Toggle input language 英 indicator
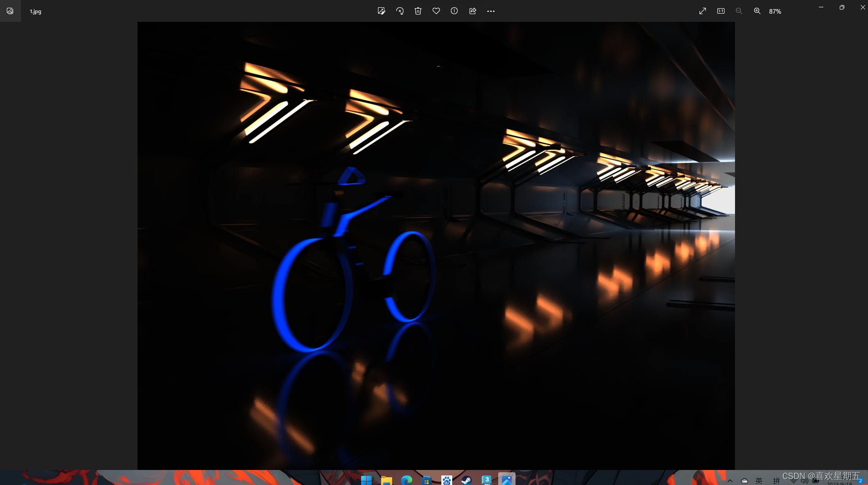Viewport: 868px width, 485px height. tap(759, 481)
